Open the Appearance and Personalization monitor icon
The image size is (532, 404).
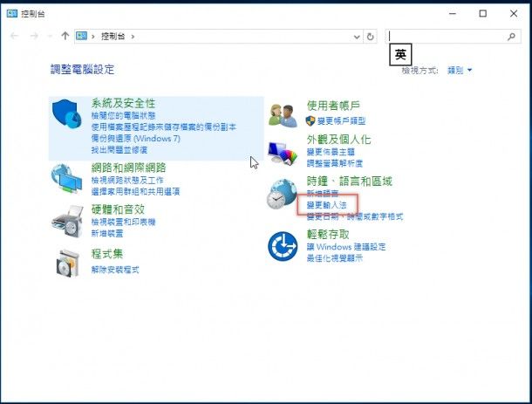(x=283, y=154)
